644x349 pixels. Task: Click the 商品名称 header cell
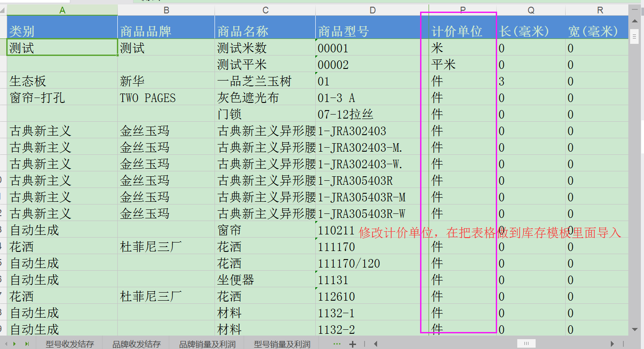coord(265,28)
